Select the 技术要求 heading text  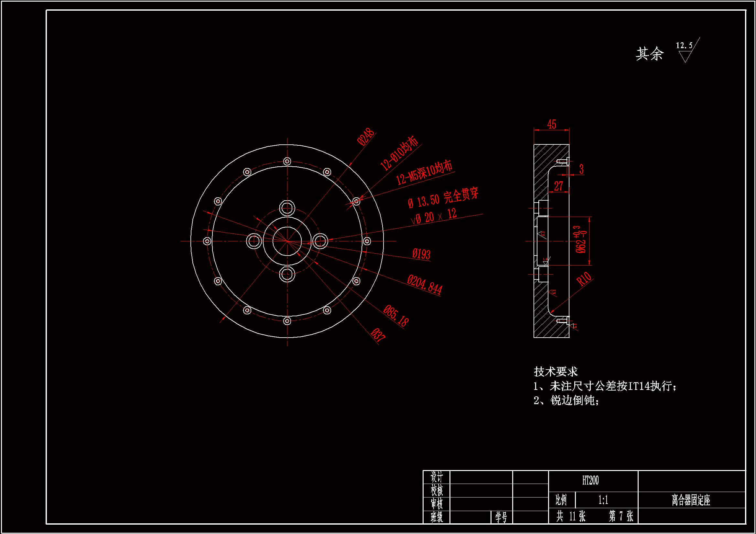556,372
